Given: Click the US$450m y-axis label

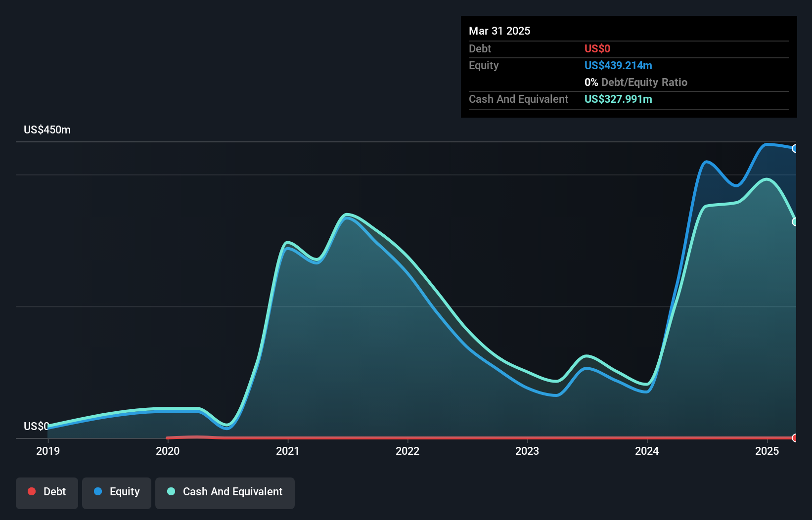Looking at the screenshot, I should (x=47, y=130).
